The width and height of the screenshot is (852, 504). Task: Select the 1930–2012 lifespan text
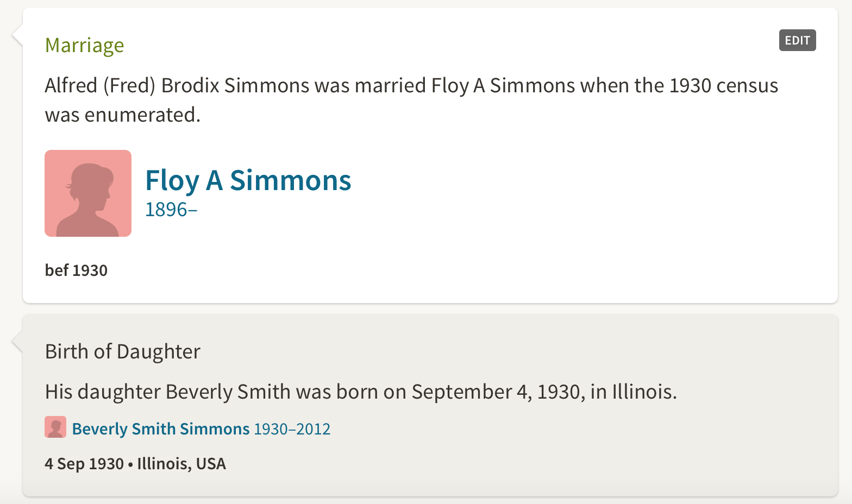click(292, 429)
